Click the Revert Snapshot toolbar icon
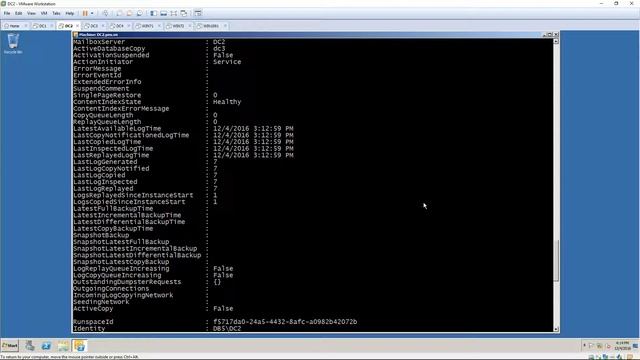The width and height of the screenshot is (640, 360). point(129,13)
